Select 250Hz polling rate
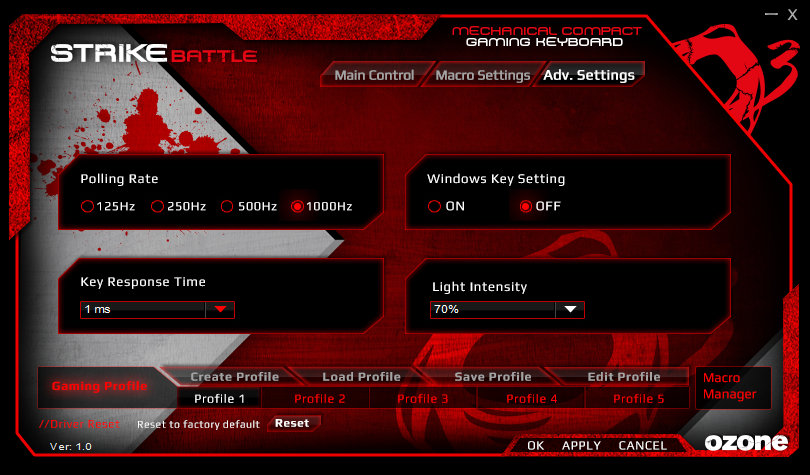This screenshot has width=810, height=475. pyautogui.click(x=157, y=206)
